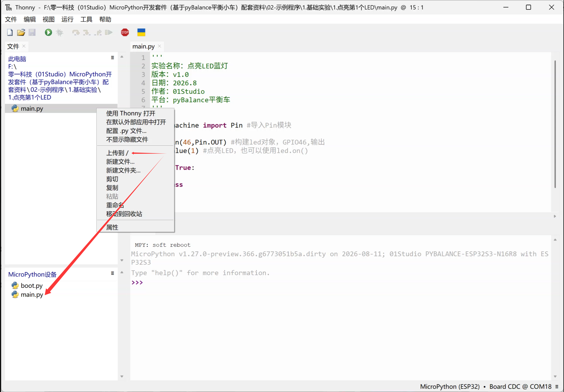Click the Ukraine flag toolbar icon
Viewport: 564px width, 392px height.
tap(141, 33)
